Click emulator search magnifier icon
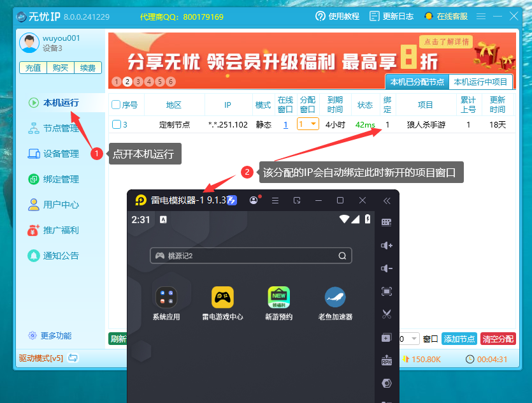The height and width of the screenshot is (403, 532). tap(342, 256)
